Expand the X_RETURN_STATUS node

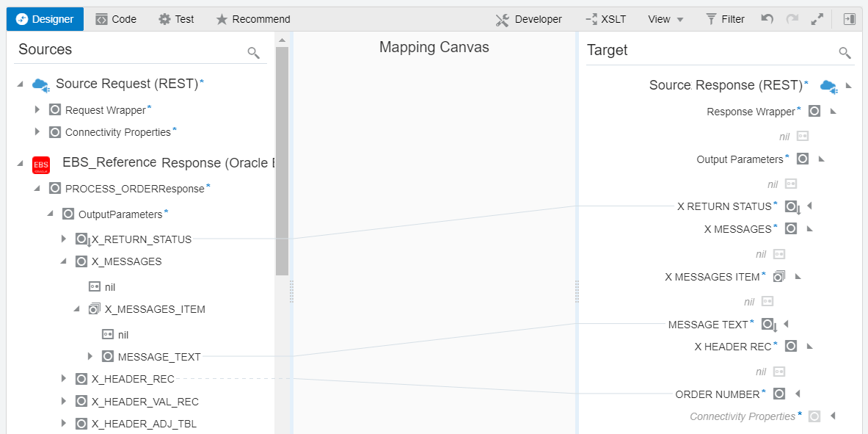coord(63,239)
